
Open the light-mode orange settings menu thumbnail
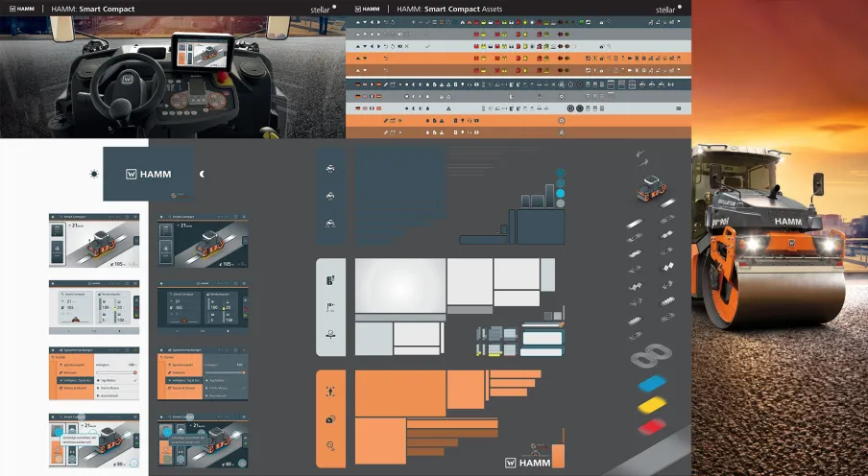[94, 373]
